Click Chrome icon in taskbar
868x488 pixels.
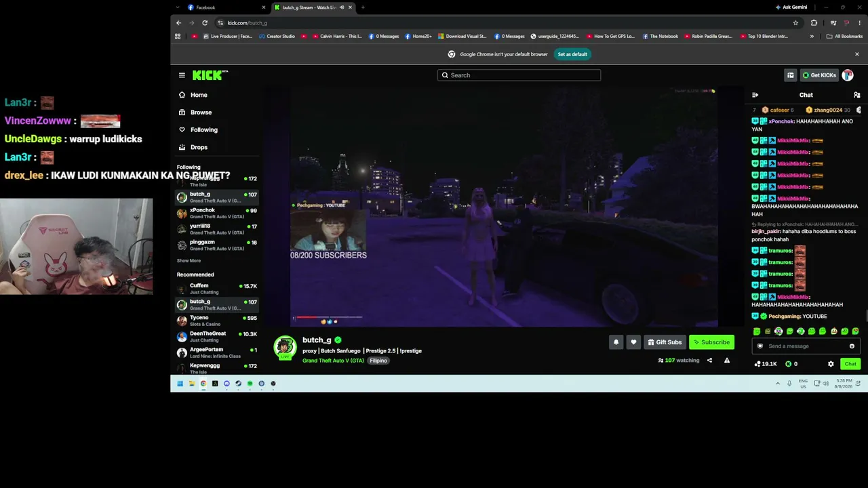pos(203,384)
